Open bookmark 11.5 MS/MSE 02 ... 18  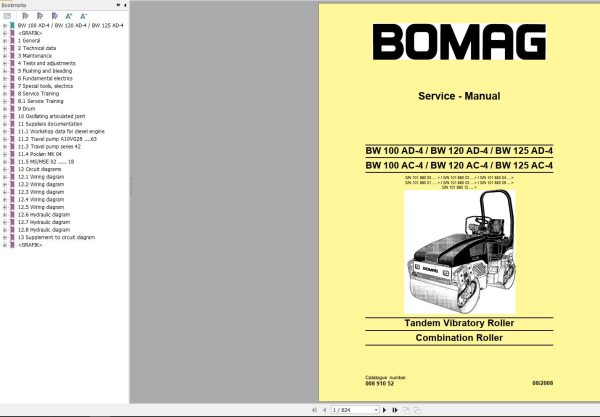click(x=46, y=162)
